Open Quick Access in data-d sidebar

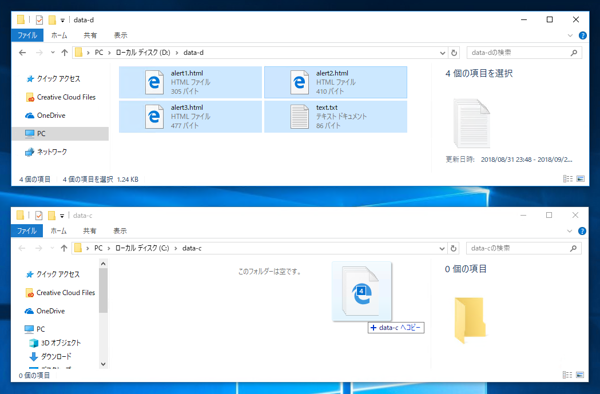point(53,79)
